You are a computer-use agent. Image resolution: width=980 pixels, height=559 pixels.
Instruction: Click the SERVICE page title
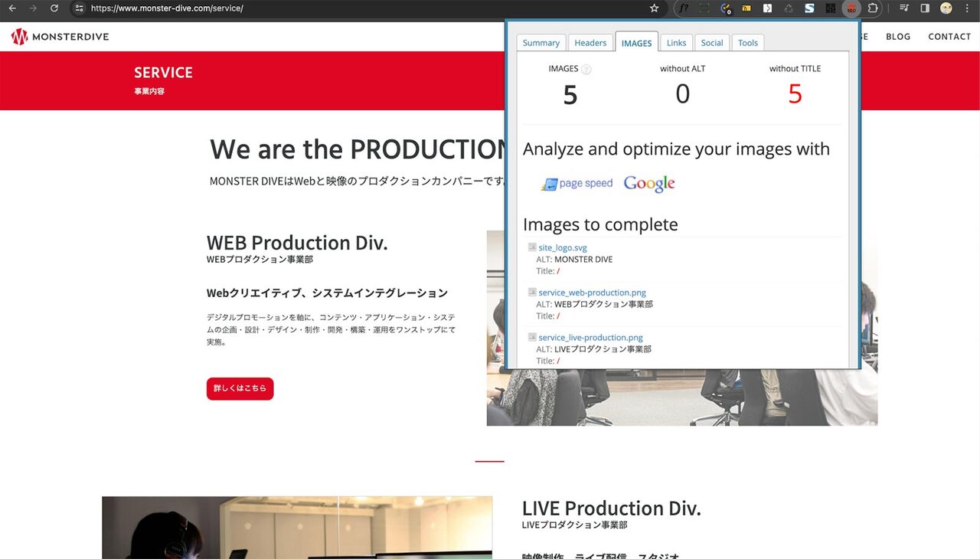tap(163, 73)
